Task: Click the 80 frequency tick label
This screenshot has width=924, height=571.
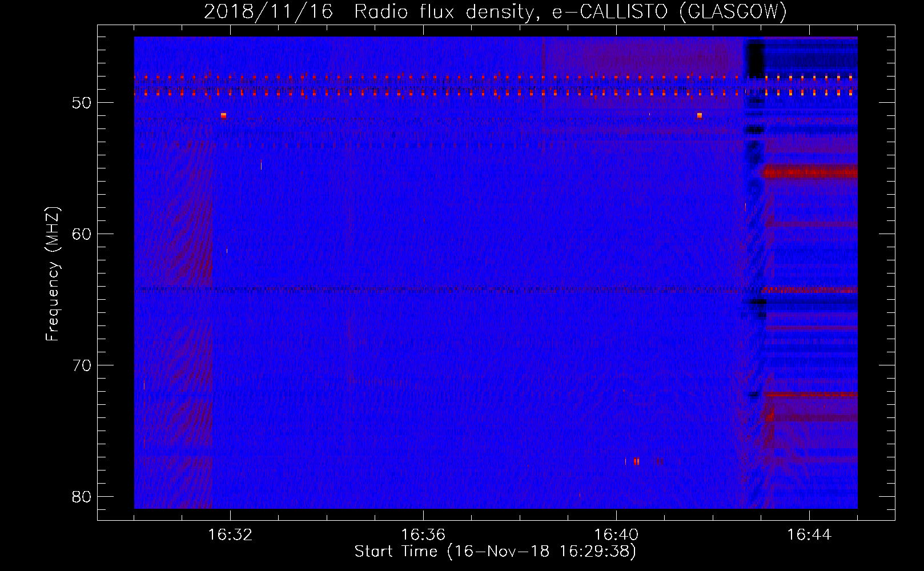Action: point(82,497)
